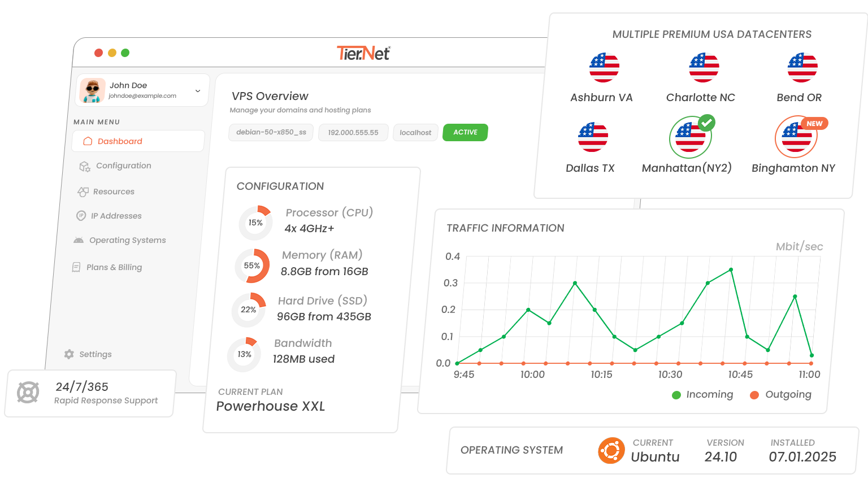This screenshot has height=483, width=868.
Task: Click the Resources shapes icon
Action: (x=83, y=192)
